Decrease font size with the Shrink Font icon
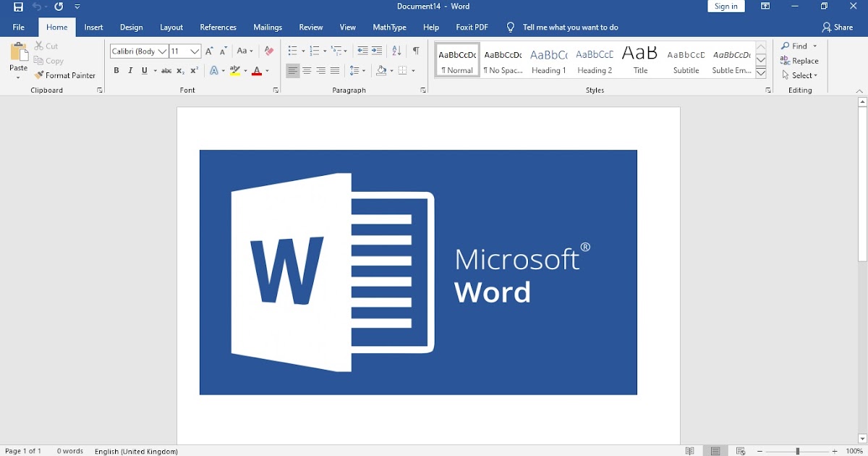This screenshot has width=868, height=456. [223, 51]
